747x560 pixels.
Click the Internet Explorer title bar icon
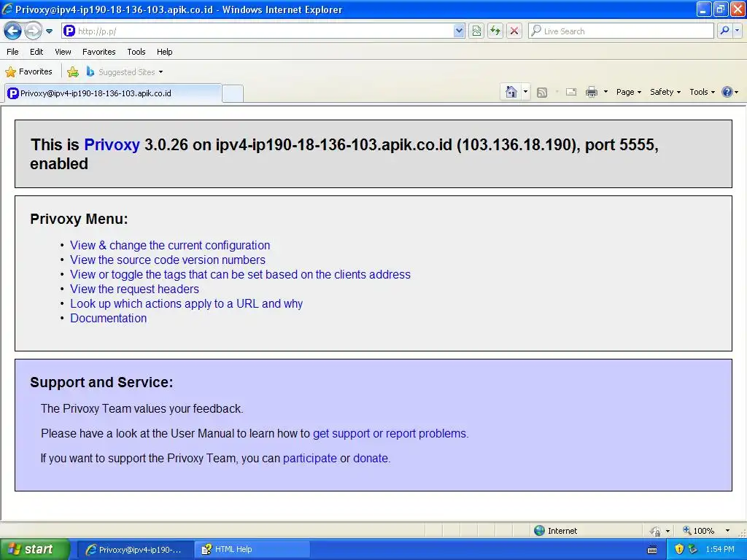[7, 9]
